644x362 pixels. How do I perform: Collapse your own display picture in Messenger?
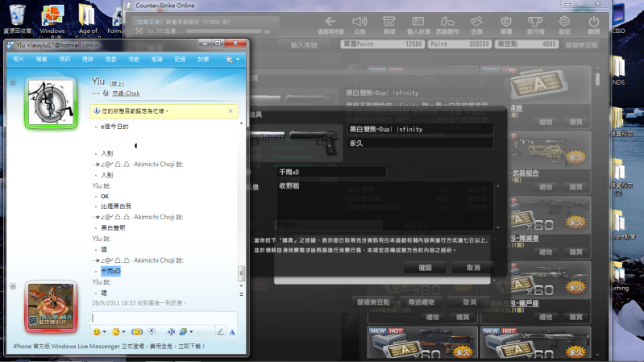pos(13,286)
